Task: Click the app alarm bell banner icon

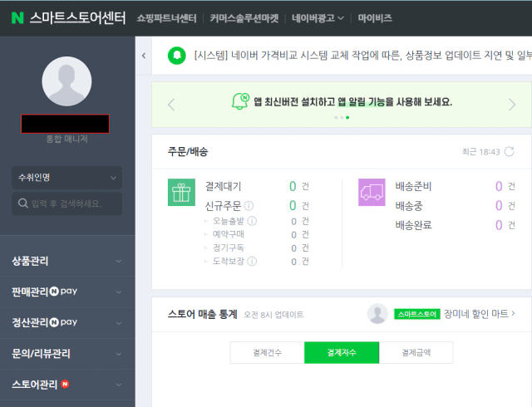Action: coord(240,101)
